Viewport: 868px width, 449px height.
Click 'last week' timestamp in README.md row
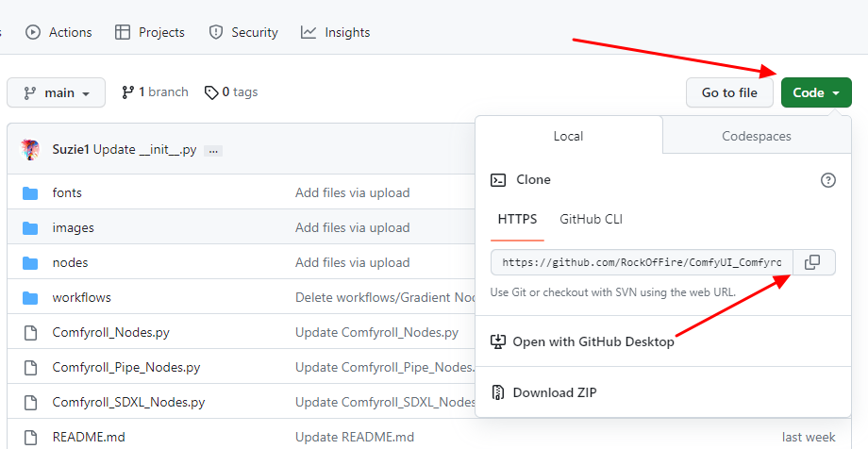click(x=809, y=437)
